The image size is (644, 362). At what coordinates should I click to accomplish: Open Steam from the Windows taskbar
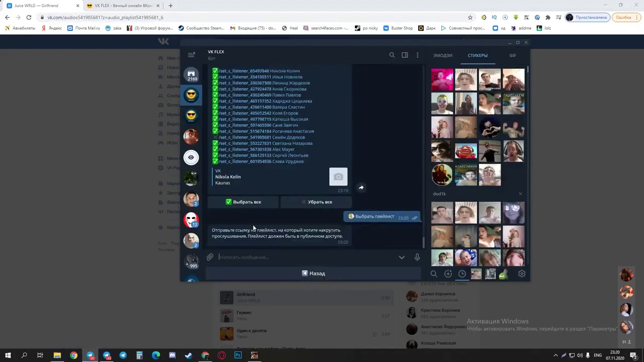click(189, 355)
